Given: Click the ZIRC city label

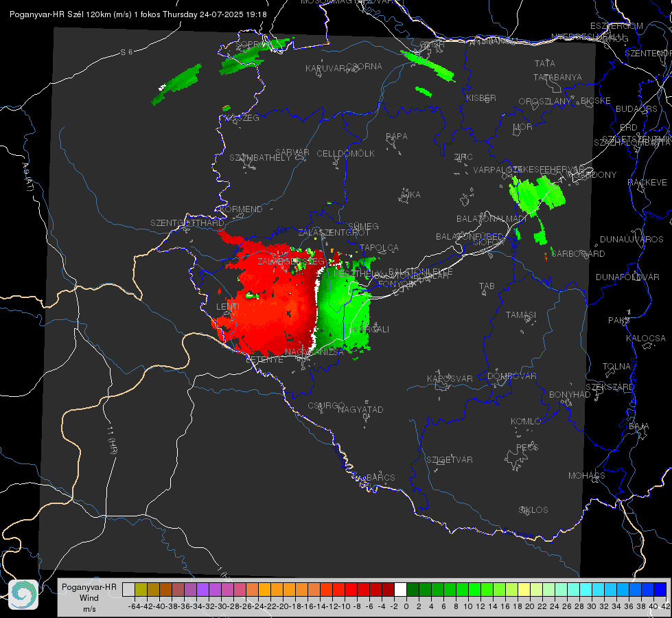Looking at the screenshot, I should (463, 157).
